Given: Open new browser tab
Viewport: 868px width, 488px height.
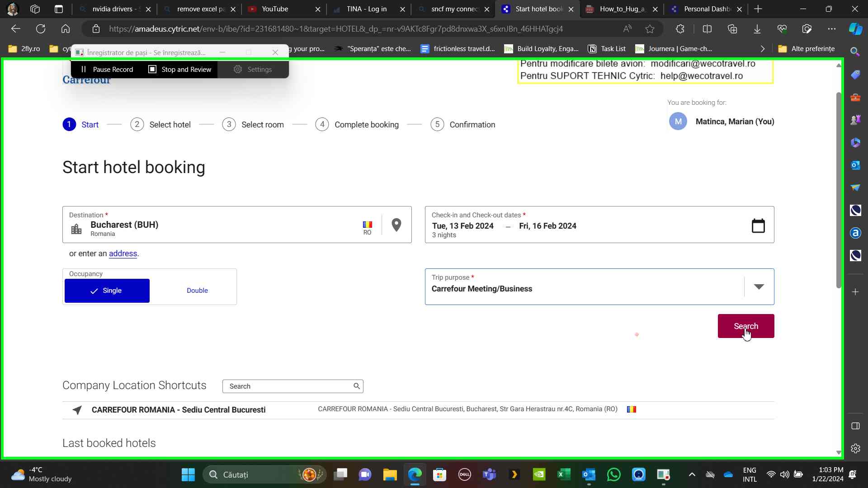Looking at the screenshot, I should [x=758, y=9].
